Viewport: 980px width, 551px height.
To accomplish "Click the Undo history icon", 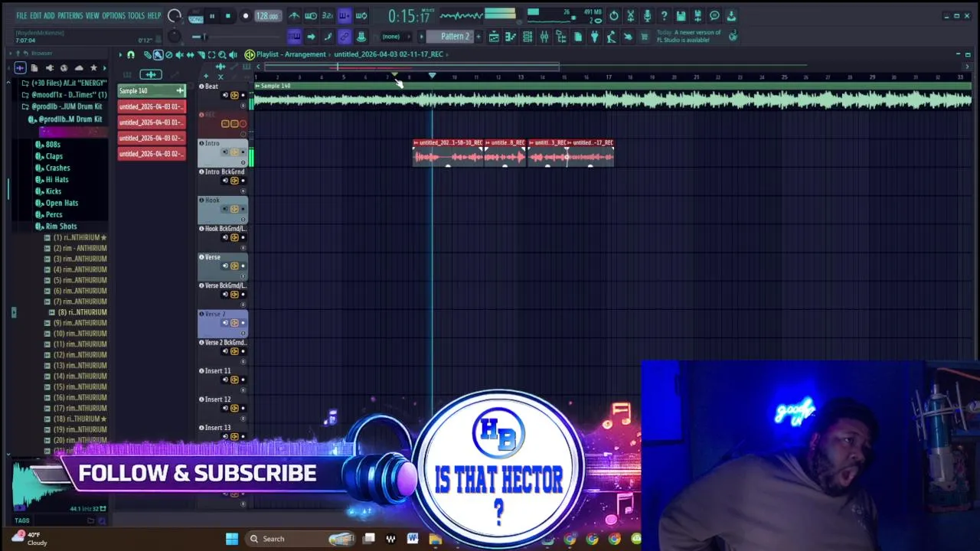I will [x=614, y=16].
